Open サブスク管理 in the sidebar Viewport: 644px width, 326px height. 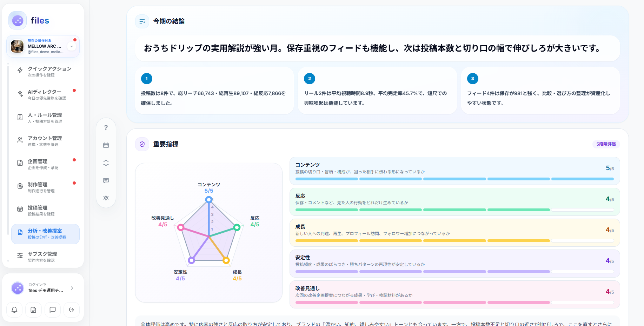pyautogui.click(x=45, y=257)
